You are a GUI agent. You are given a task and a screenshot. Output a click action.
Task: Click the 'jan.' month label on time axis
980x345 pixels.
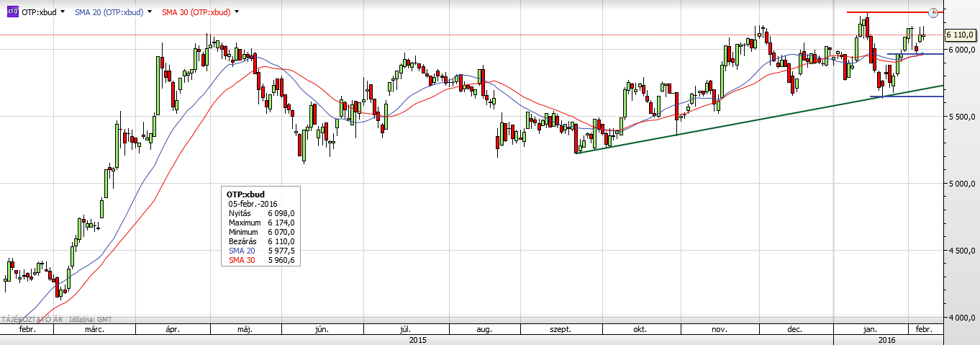870,329
